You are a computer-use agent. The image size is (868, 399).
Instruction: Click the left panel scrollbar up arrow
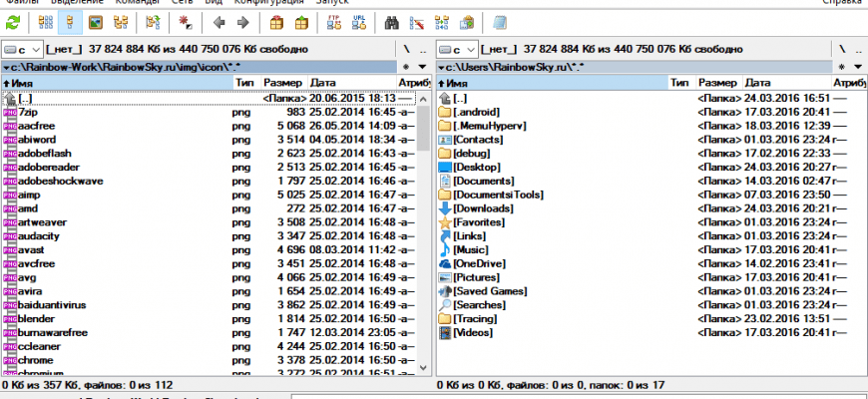click(423, 99)
